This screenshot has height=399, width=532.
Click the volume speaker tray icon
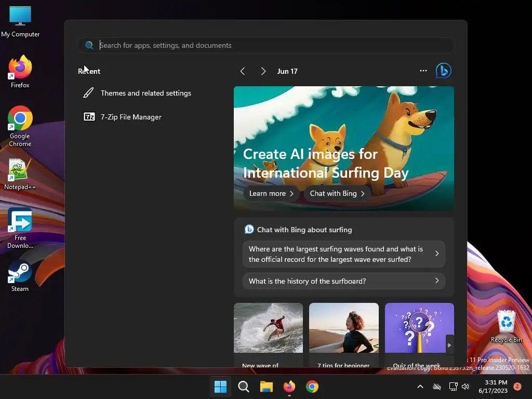(x=465, y=387)
